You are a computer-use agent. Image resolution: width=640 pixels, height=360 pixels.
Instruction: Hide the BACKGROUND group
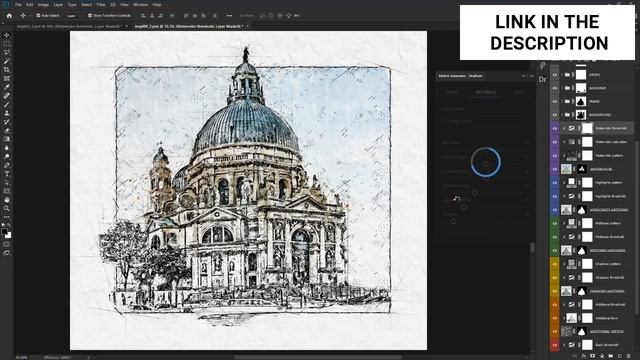pos(554,115)
